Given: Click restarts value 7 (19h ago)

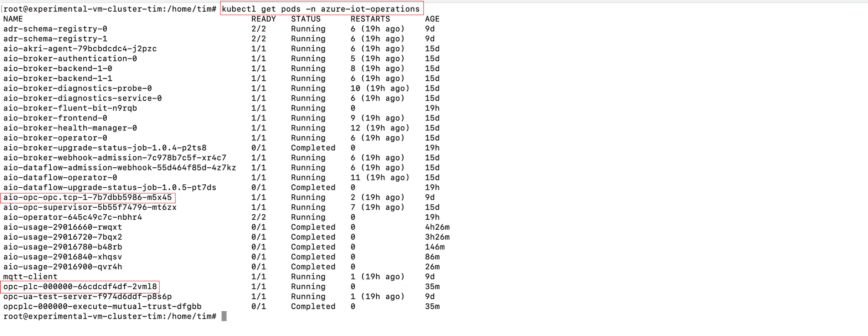Looking at the screenshot, I should [378, 208].
